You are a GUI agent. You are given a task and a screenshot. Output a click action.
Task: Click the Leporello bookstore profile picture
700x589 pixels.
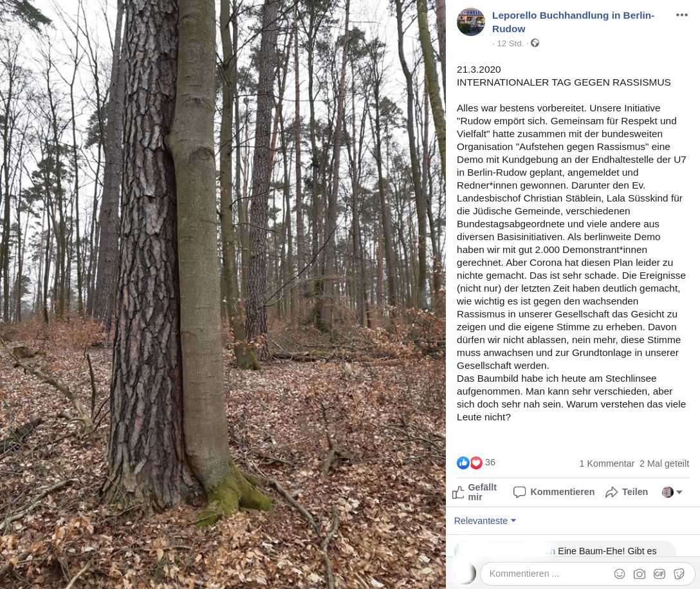pos(470,22)
